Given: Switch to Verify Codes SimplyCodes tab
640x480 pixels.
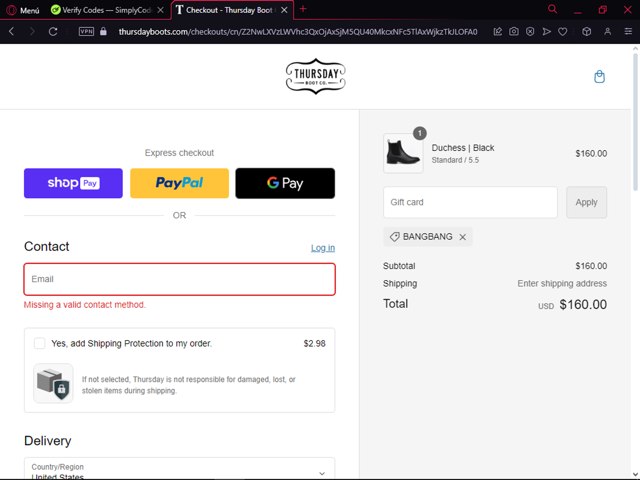Looking at the screenshot, I should coord(107,10).
